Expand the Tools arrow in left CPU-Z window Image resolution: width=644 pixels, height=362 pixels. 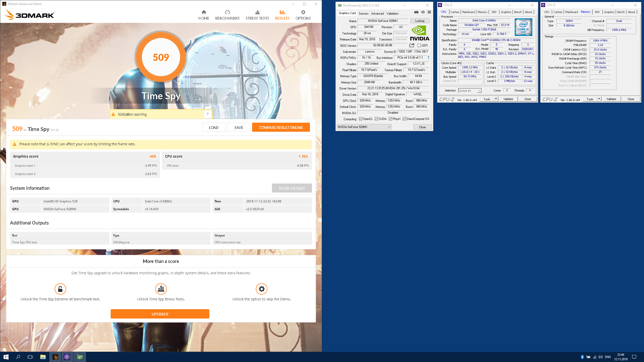coord(496,99)
